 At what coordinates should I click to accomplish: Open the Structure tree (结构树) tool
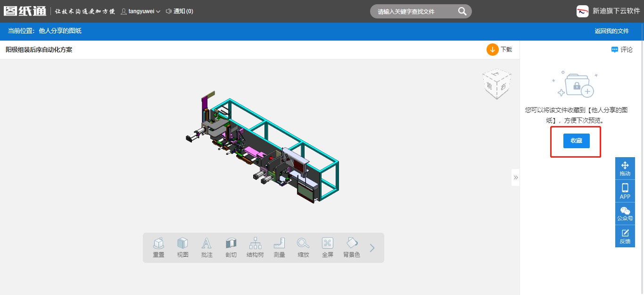(255, 247)
